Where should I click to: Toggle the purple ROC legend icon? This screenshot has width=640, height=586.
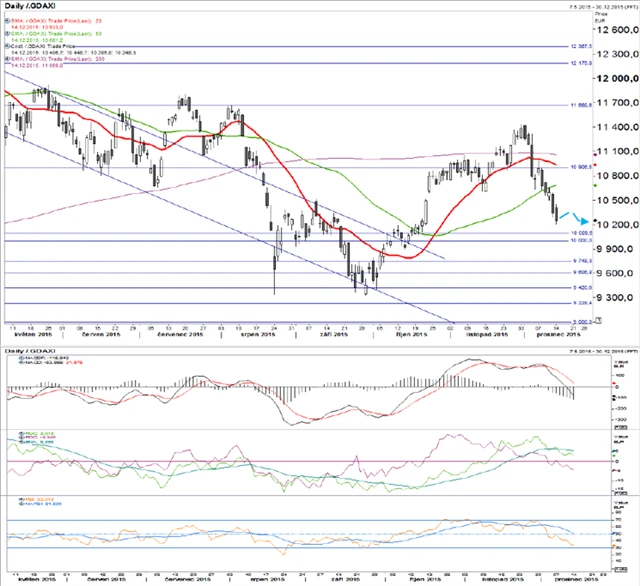click(x=21, y=437)
